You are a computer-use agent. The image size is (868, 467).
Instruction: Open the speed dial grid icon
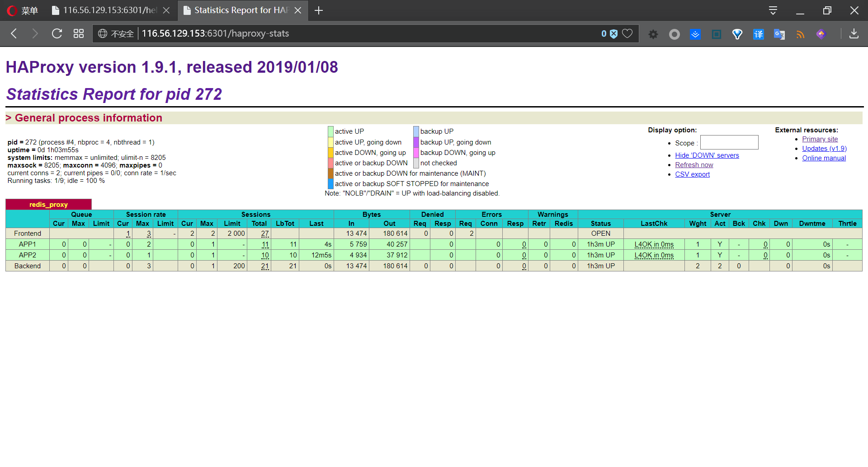point(79,33)
